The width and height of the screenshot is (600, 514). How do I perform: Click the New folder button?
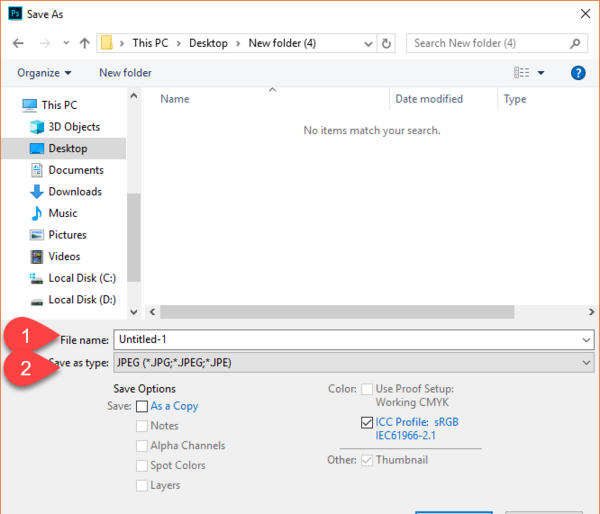[x=125, y=73]
